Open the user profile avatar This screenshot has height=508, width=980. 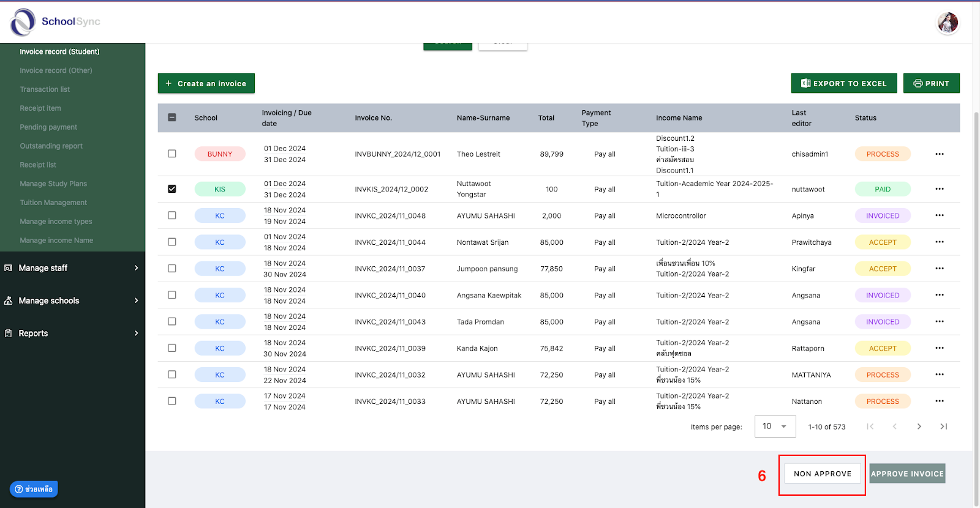coord(948,23)
